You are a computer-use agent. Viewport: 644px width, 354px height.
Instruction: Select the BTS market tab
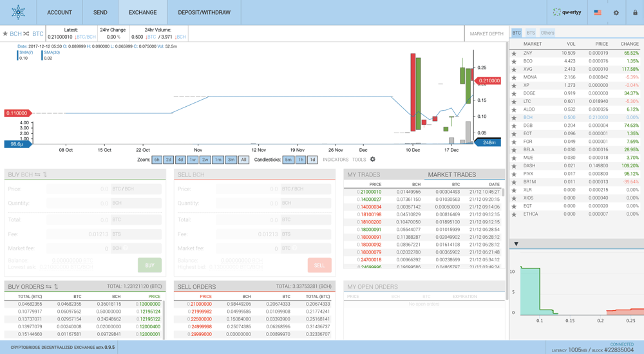click(x=531, y=33)
